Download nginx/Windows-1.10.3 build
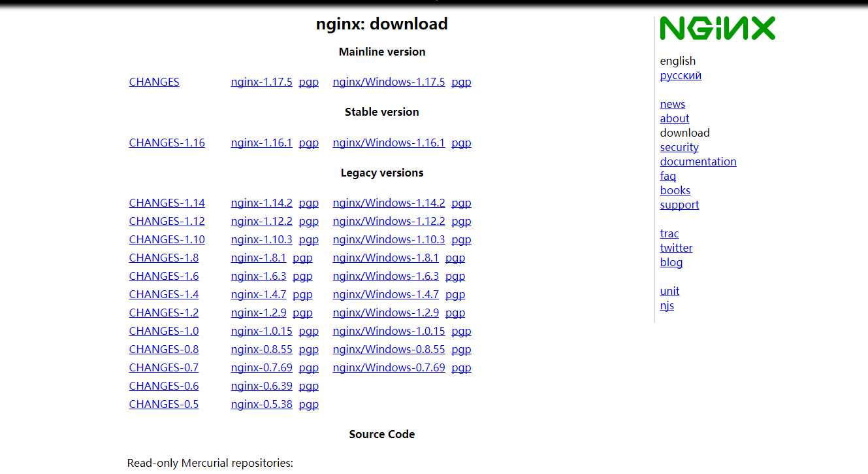The image size is (868, 474). point(389,240)
